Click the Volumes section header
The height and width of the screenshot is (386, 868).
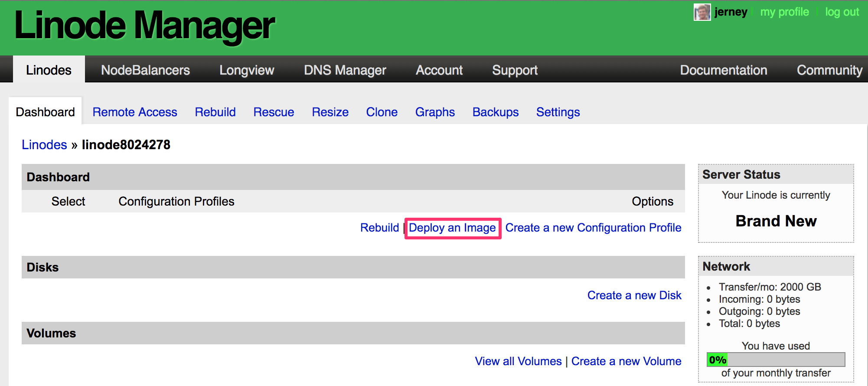click(353, 333)
